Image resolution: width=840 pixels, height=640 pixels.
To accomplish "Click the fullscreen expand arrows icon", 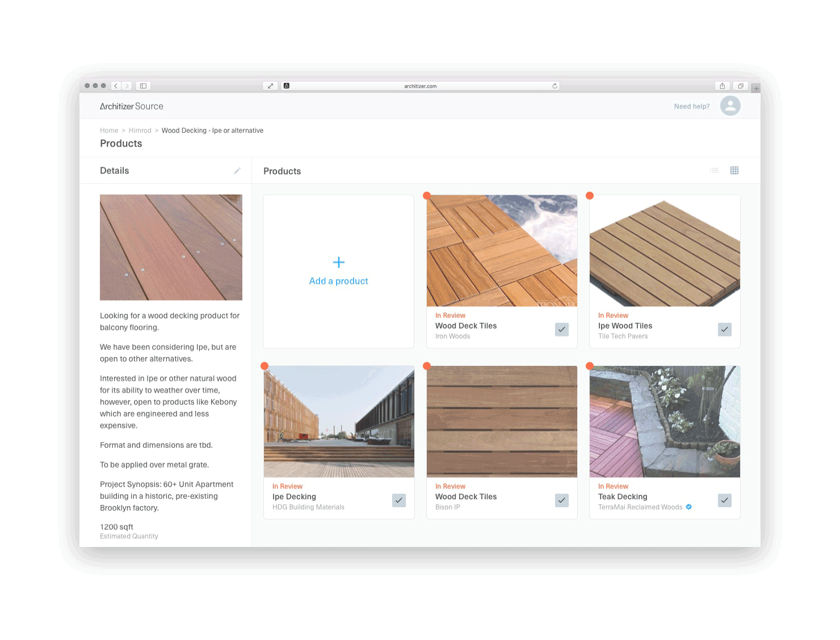I will pyautogui.click(x=270, y=86).
